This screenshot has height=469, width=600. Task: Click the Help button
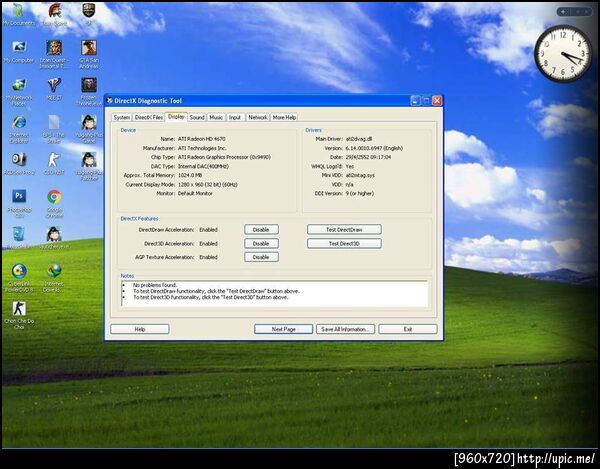pyautogui.click(x=140, y=329)
